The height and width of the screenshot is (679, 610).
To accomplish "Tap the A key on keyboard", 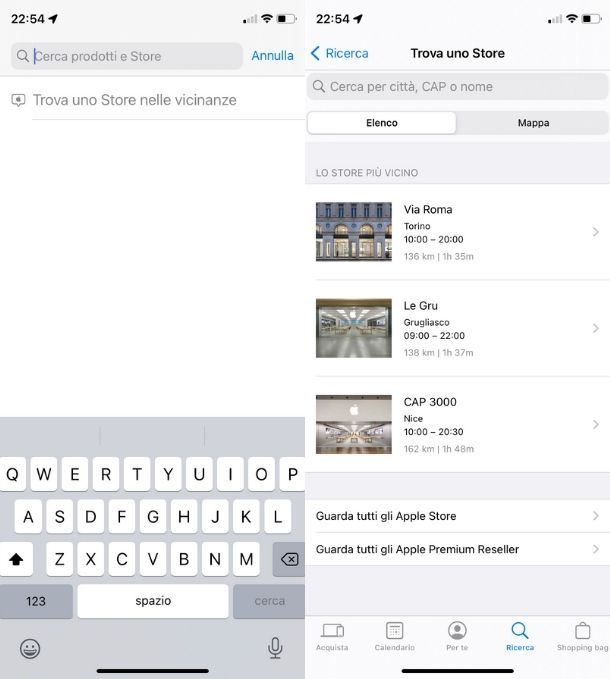I will pos(28,516).
